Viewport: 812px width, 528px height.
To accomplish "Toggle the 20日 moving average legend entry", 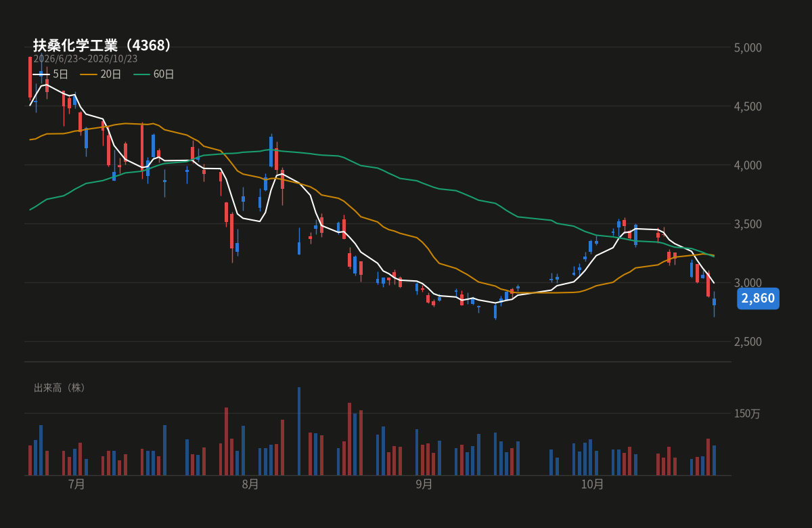I will (x=101, y=74).
